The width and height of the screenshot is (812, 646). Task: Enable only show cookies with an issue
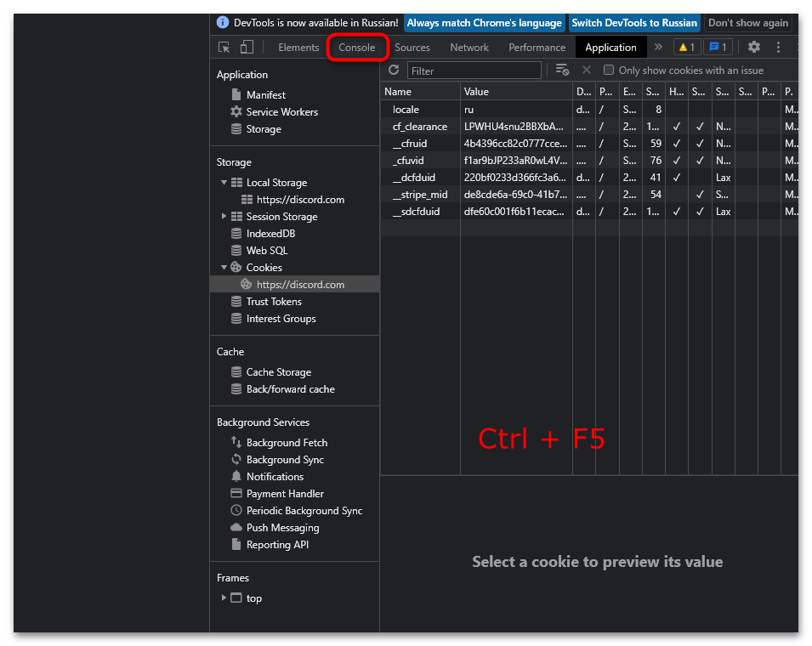[609, 70]
